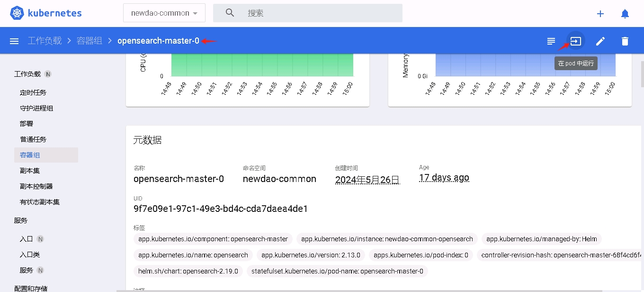
Task: Focus the 搜索 search field
Action: (x=308, y=13)
